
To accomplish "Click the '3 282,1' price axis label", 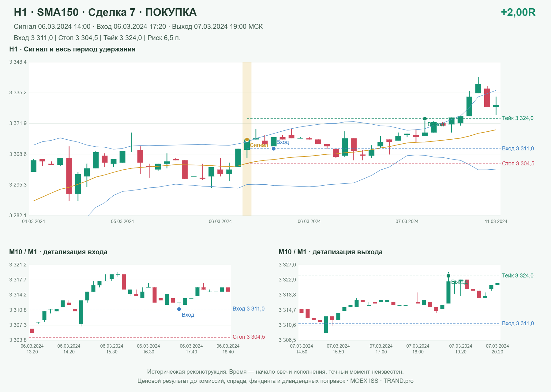I will click(x=18, y=215).
